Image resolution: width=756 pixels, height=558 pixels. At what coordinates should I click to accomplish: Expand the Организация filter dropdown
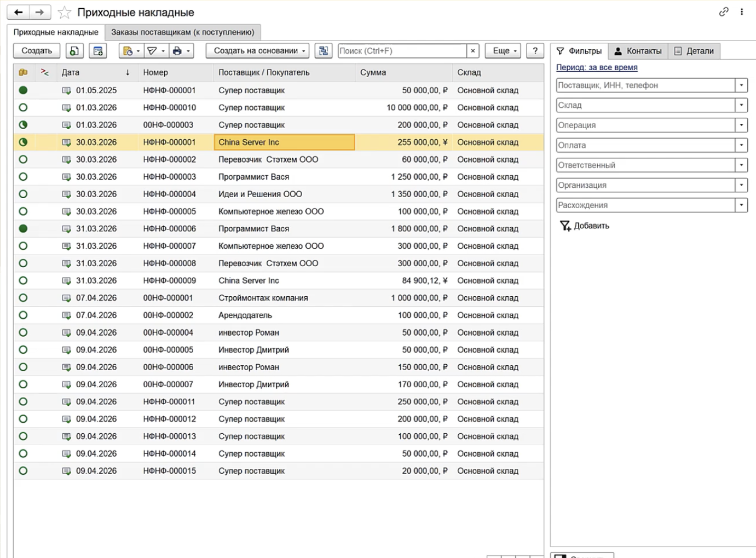(741, 185)
